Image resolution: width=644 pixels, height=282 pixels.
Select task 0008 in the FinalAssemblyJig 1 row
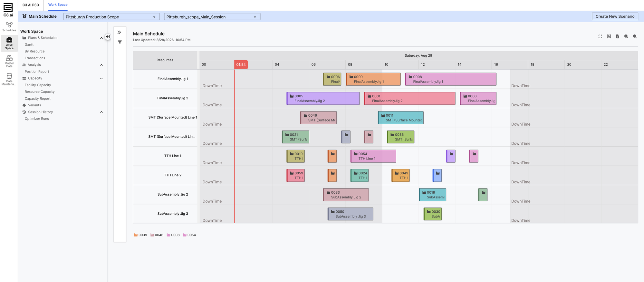pyautogui.click(x=451, y=79)
